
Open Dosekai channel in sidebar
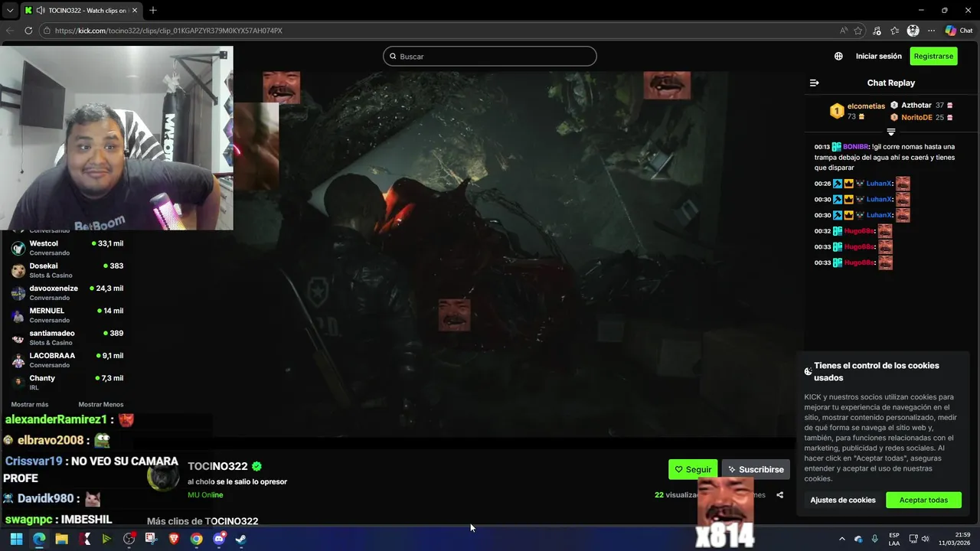pos(67,270)
